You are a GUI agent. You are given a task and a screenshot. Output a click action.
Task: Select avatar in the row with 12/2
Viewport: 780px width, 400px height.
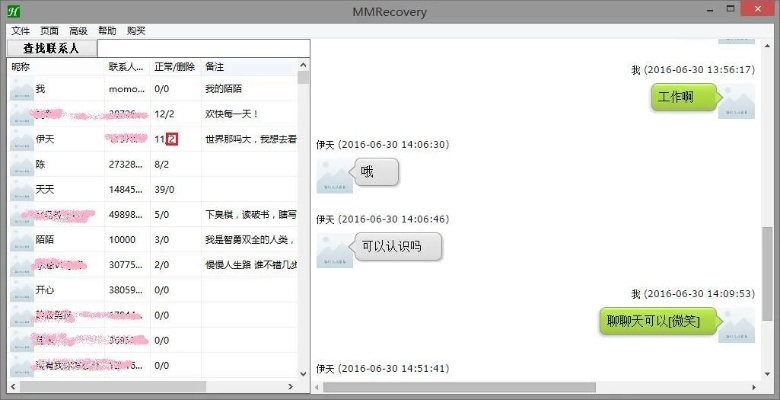[x=22, y=114]
